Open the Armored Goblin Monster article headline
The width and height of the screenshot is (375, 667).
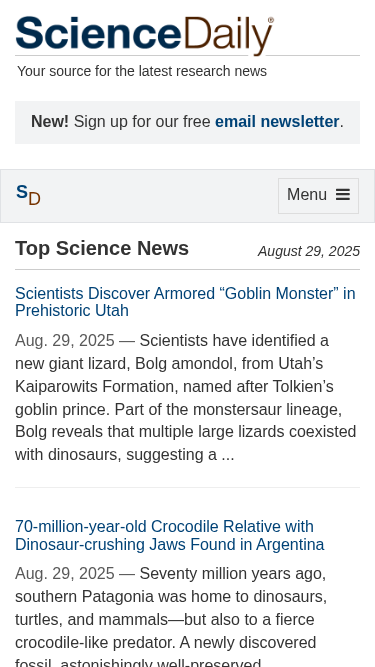pos(185,302)
